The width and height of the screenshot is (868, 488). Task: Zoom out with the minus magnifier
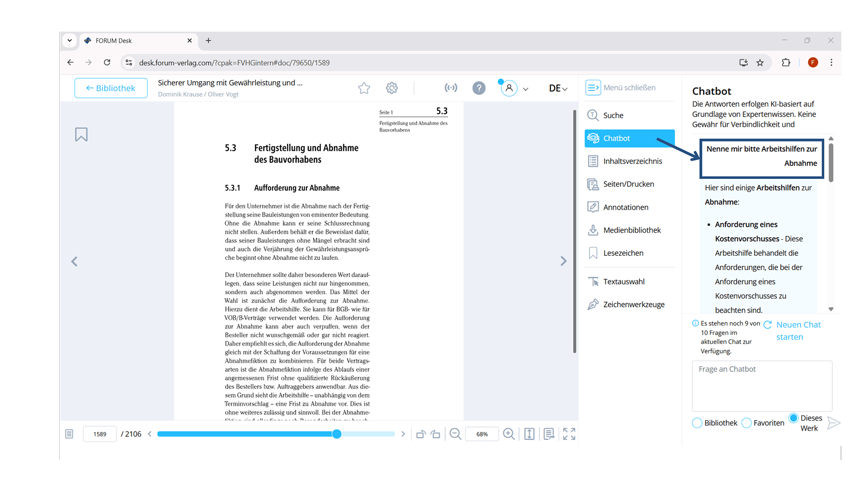[455, 434]
